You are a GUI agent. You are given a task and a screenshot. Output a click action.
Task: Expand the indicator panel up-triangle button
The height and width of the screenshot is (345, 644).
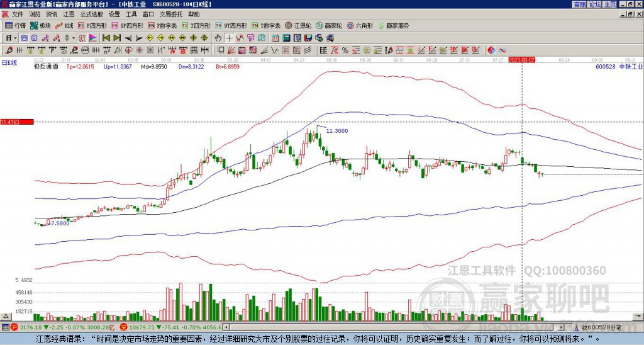click(x=6, y=316)
